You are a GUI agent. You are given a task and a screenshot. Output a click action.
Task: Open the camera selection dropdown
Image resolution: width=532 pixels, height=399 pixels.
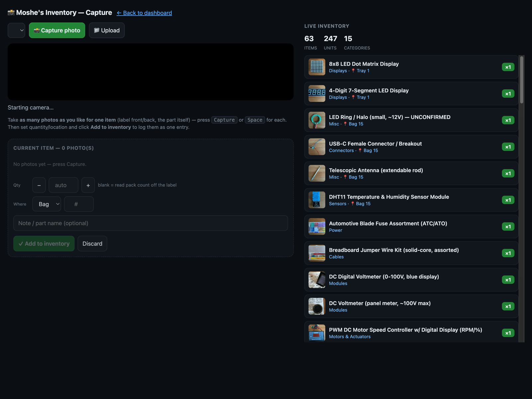click(x=16, y=30)
